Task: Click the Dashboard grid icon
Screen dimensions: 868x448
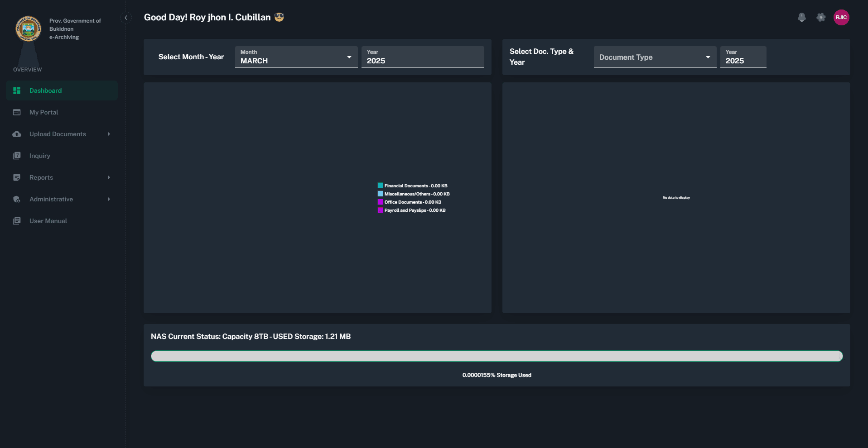Action: (17, 91)
